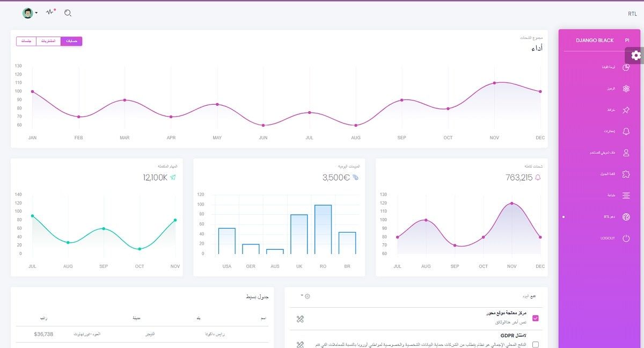Click the search magnifier in the top bar
Viewport: 644px width, 348px height.
(x=67, y=13)
